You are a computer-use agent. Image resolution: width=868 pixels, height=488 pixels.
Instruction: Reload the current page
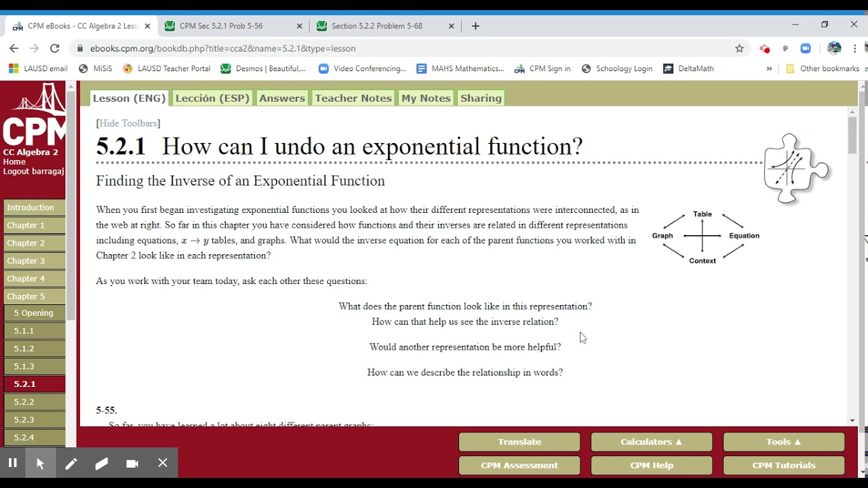[x=55, y=48]
